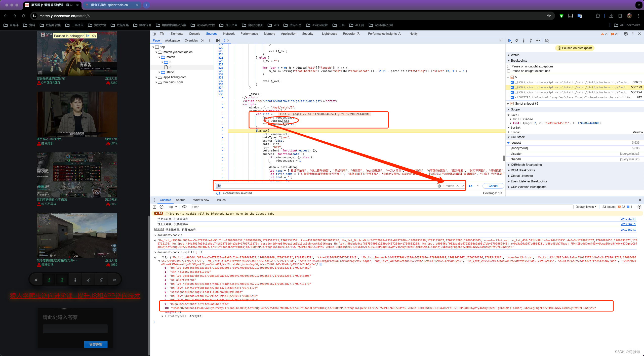
Task: Click the Pause on caught exceptions checkbox
Action: (x=509, y=71)
